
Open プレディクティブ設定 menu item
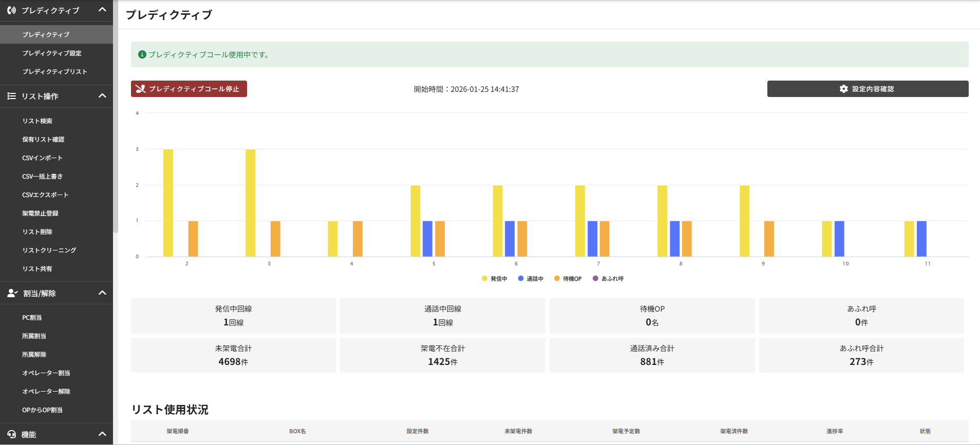coord(52,53)
